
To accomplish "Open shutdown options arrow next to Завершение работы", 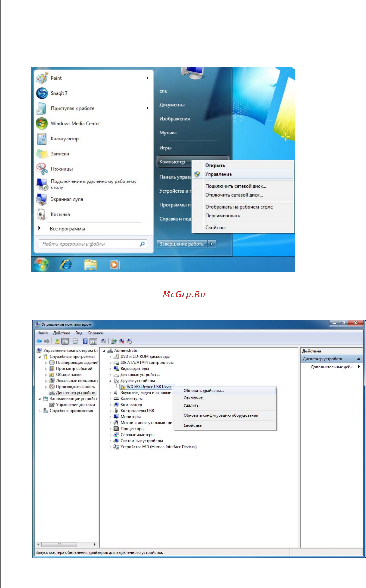I will [x=212, y=244].
